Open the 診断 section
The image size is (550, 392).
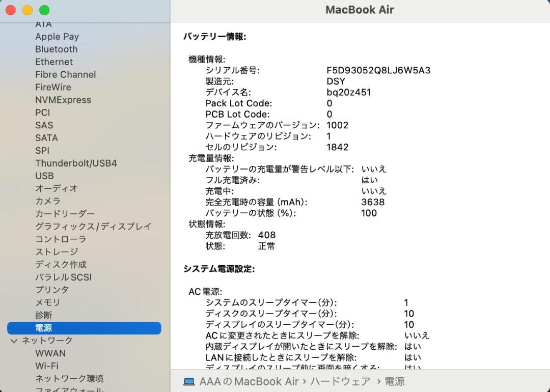click(x=44, y=315)
